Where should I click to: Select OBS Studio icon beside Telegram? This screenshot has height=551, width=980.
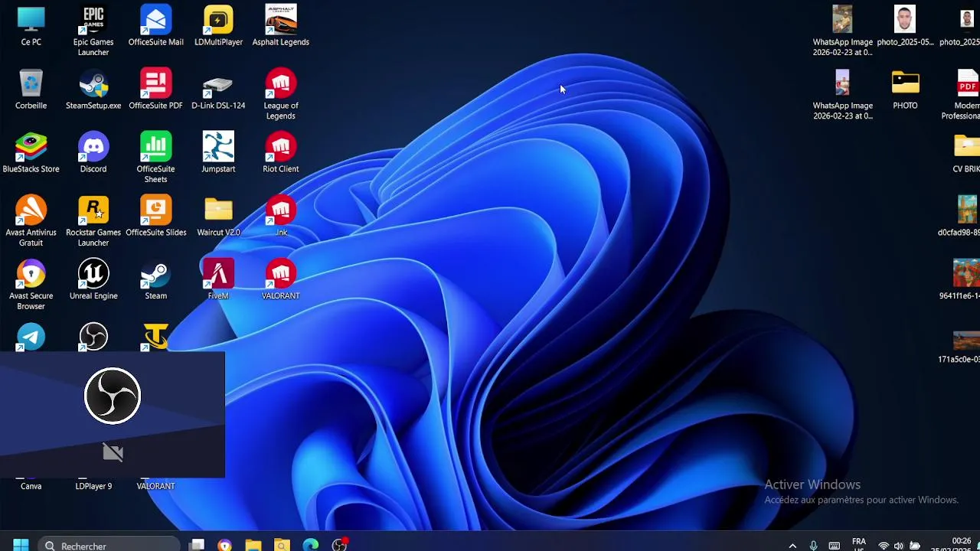coord(93,337)
